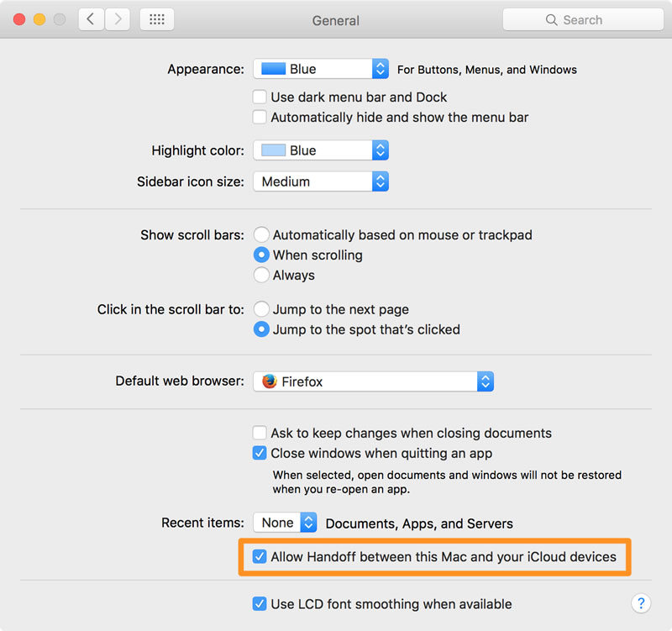Expand the Sidebar icon size Medium dropdown
Image resolution: width=672 pixels, height=631 pixels.
coord(321,181)
